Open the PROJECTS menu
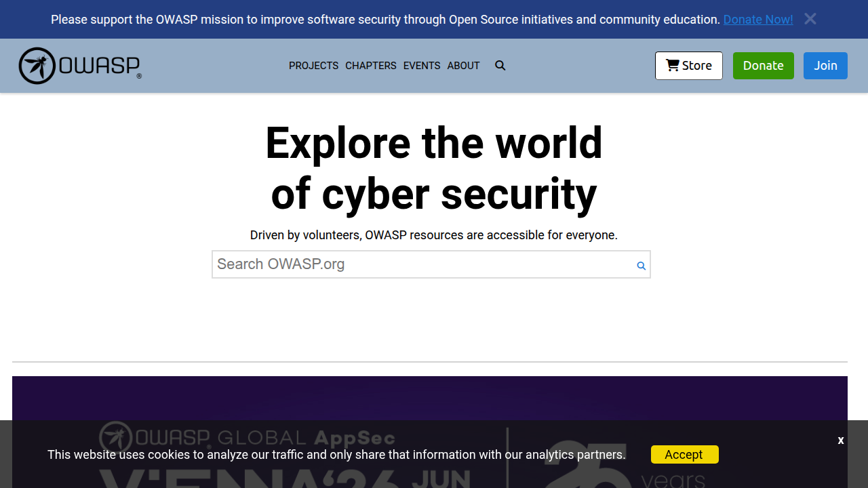 pos(313,66)
